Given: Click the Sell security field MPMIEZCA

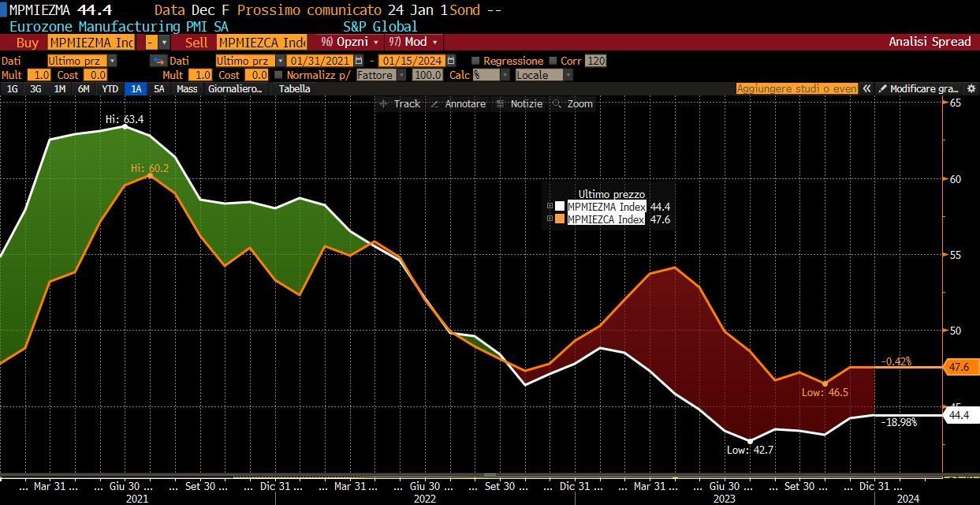Looking at the screenshot, I should pos(261,42).
